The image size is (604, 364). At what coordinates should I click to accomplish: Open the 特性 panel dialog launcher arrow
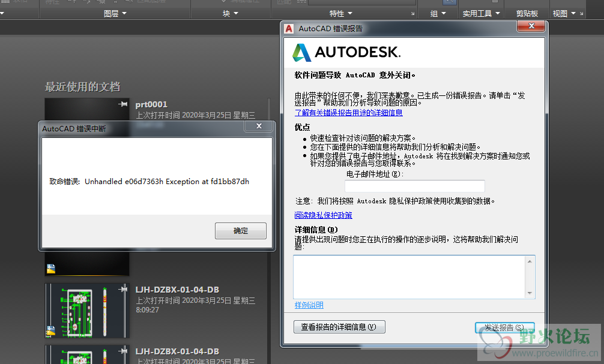tap(412, 14)
